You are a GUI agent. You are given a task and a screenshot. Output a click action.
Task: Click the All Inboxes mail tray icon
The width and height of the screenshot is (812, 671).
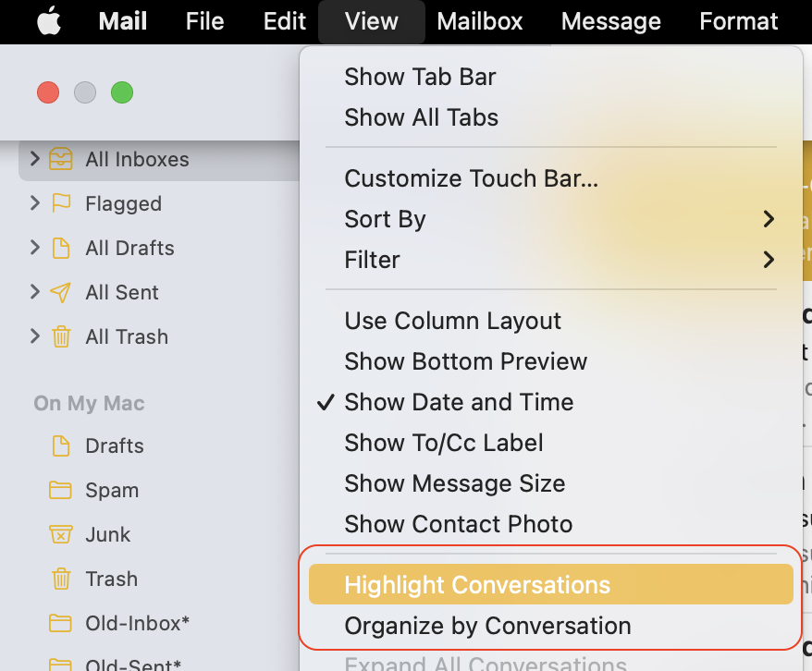click(x=61, y=159)
